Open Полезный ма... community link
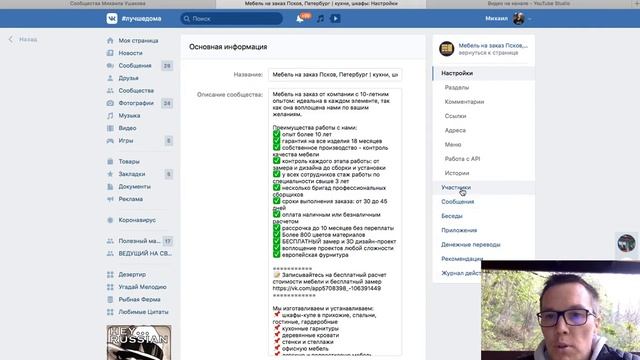Screen dimensions: 640x360 click(x=139, y=241)
